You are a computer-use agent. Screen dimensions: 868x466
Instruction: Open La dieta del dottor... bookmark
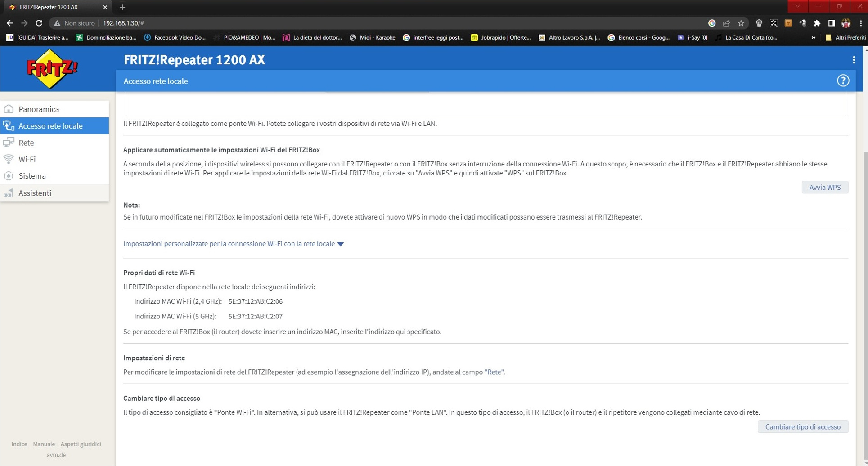pyautogui.click(x=312, y=38)
